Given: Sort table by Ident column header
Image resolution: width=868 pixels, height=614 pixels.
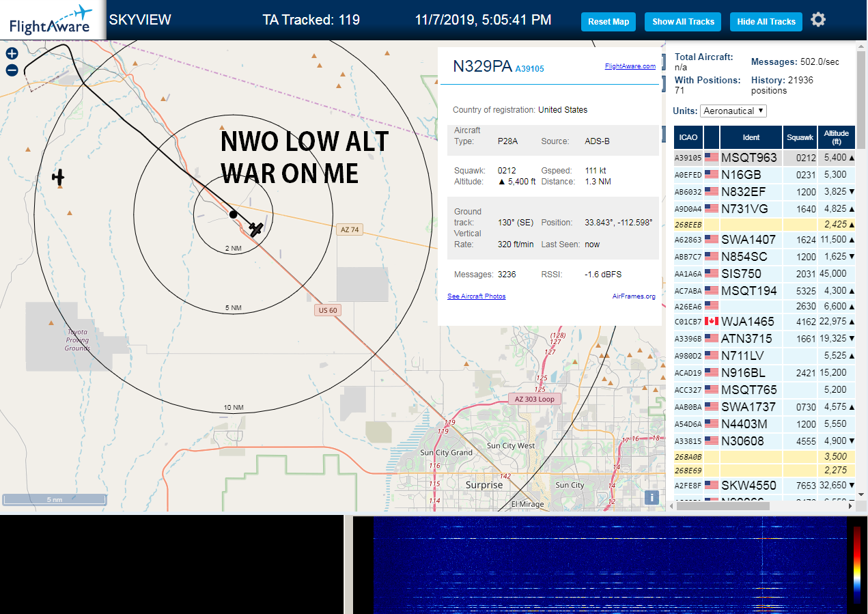Looking at the screenshot, I should [x=751, y=137].
